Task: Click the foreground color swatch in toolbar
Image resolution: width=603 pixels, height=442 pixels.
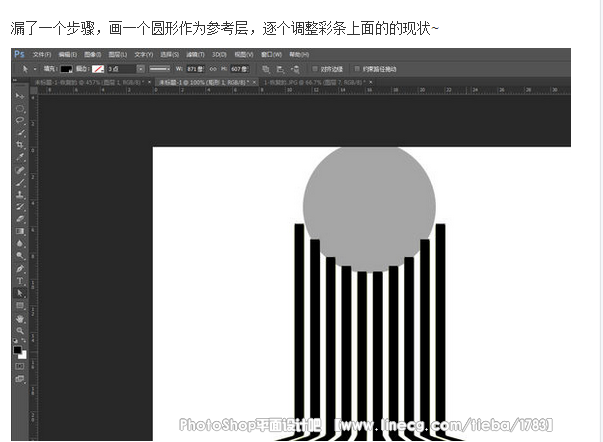Action: [x=18, y=350]
